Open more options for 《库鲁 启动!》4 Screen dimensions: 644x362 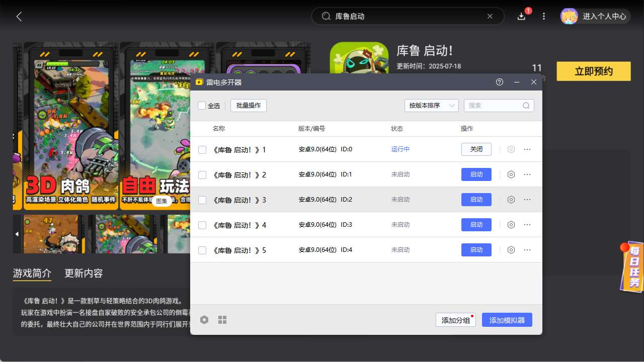pos(527,225)
